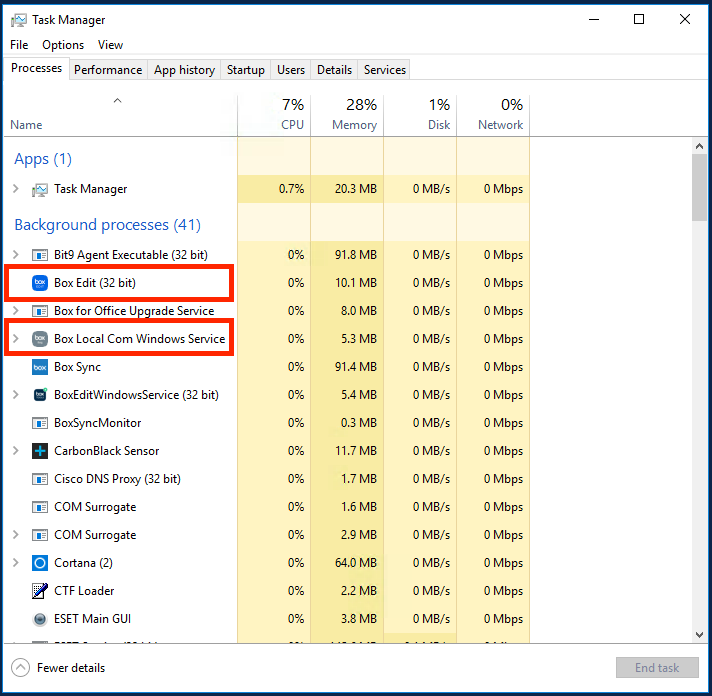Click the 0.7% CPU value
The width and height of the screenshot is (712, 696).
coord(292,189)
